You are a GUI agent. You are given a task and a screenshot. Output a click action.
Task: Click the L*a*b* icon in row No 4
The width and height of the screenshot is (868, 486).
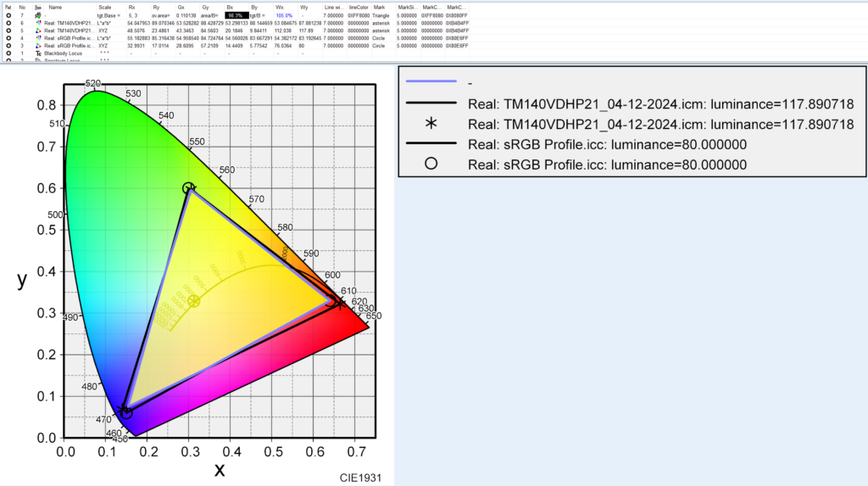pos(37,38)
